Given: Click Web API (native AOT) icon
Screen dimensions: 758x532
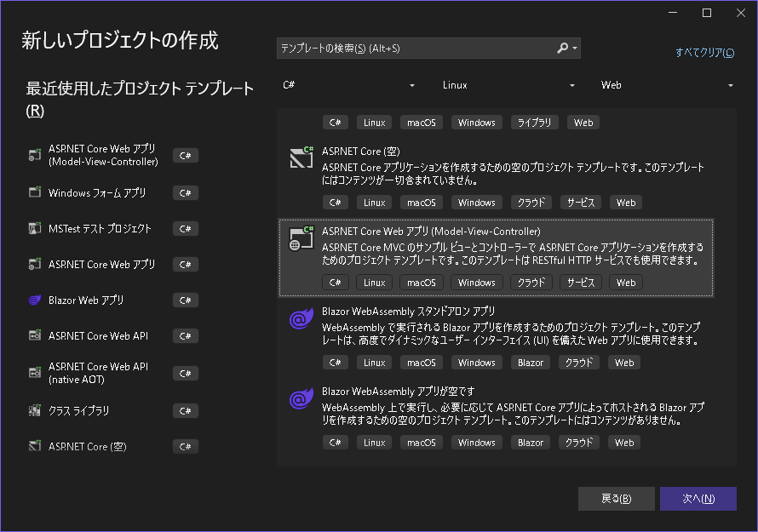Looking at the screenshot, I should coord(35,373).
